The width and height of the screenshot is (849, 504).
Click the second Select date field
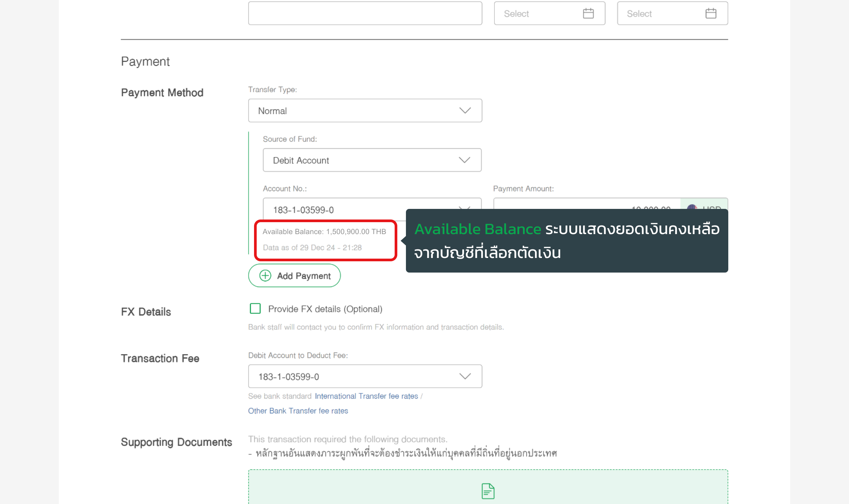(x=673, y=13)
